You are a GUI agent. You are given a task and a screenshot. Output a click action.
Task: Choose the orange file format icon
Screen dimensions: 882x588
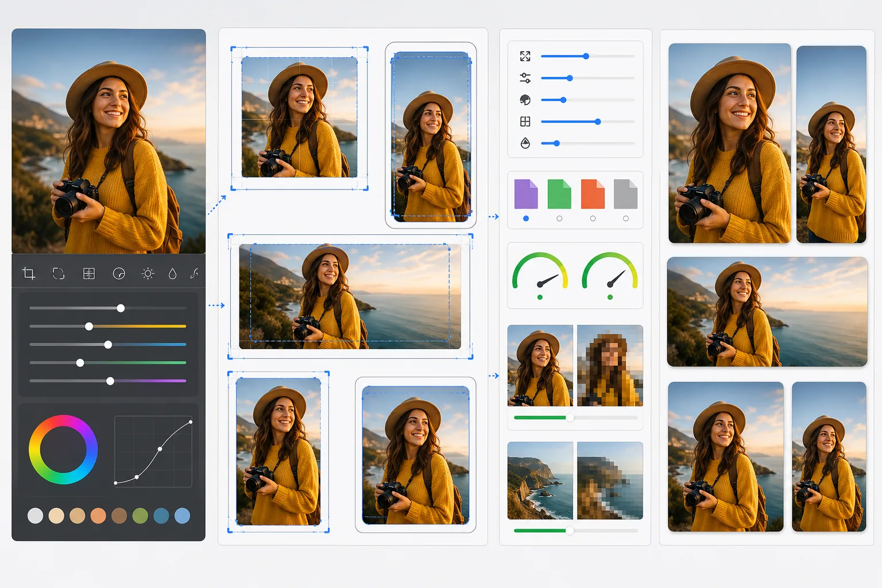pos(593,194)
